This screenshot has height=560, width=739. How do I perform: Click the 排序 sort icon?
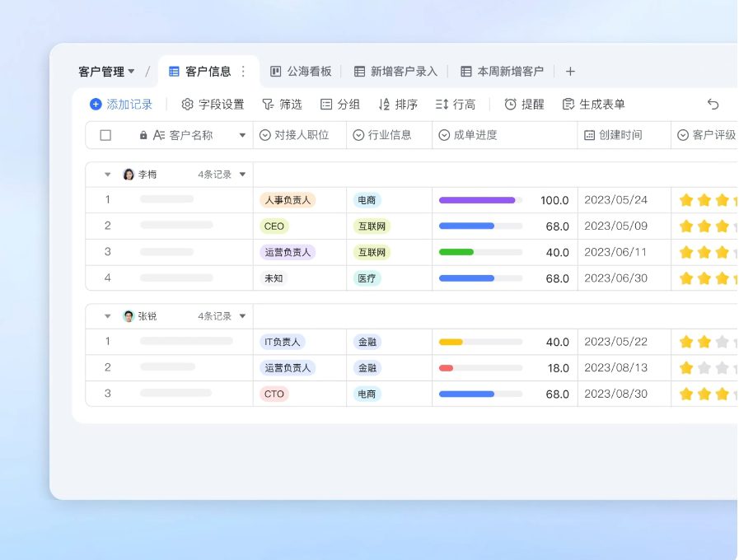pos(384,104)
